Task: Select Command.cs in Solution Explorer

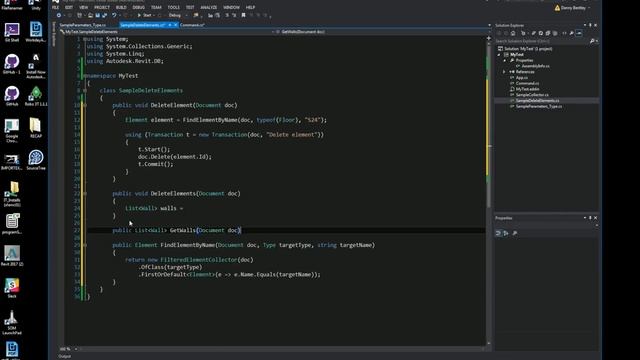Action: [x=527, y=83]
